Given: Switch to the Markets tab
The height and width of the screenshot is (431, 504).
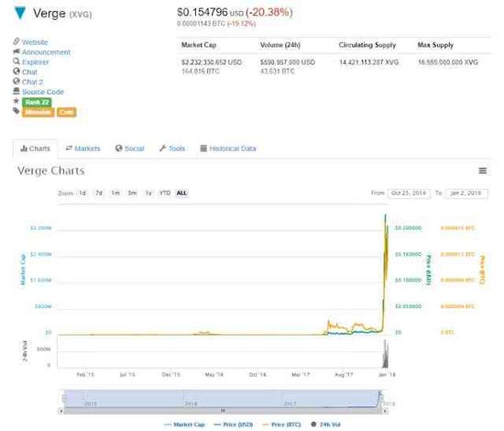Looking at the screenshot, I should (x=82, y=149).
